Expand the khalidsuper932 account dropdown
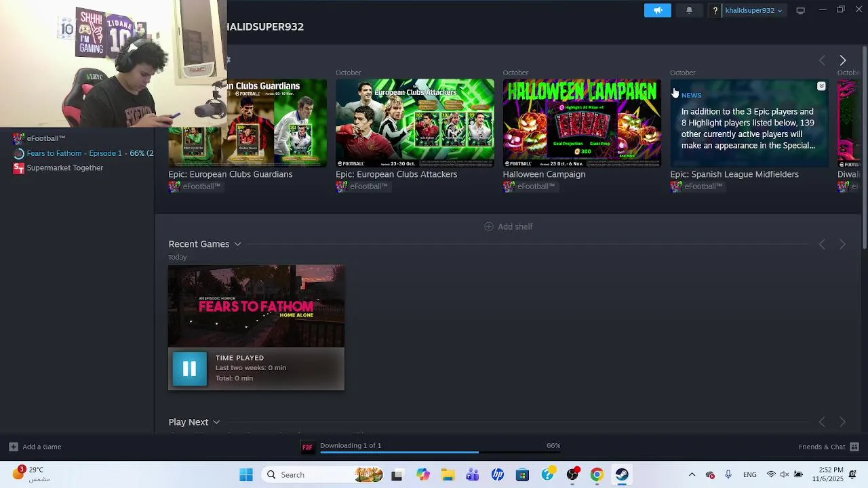 pyautogui.click(x=753, y=10)
